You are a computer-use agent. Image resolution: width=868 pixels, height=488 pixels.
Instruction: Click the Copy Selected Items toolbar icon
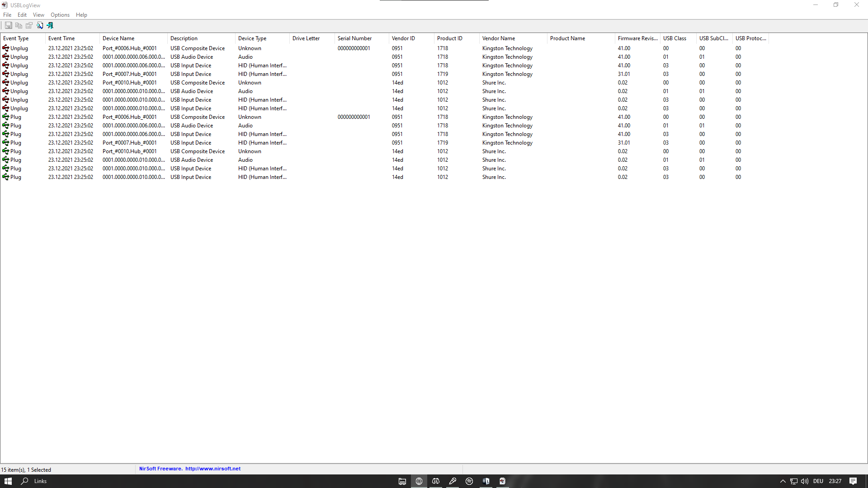coord(19,25)
